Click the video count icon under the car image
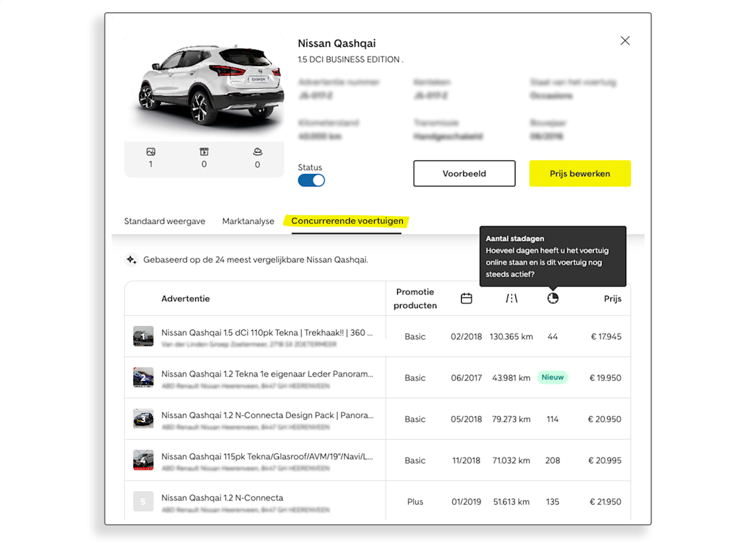This screenshot has width=756, height=546. tap(204, 151)
